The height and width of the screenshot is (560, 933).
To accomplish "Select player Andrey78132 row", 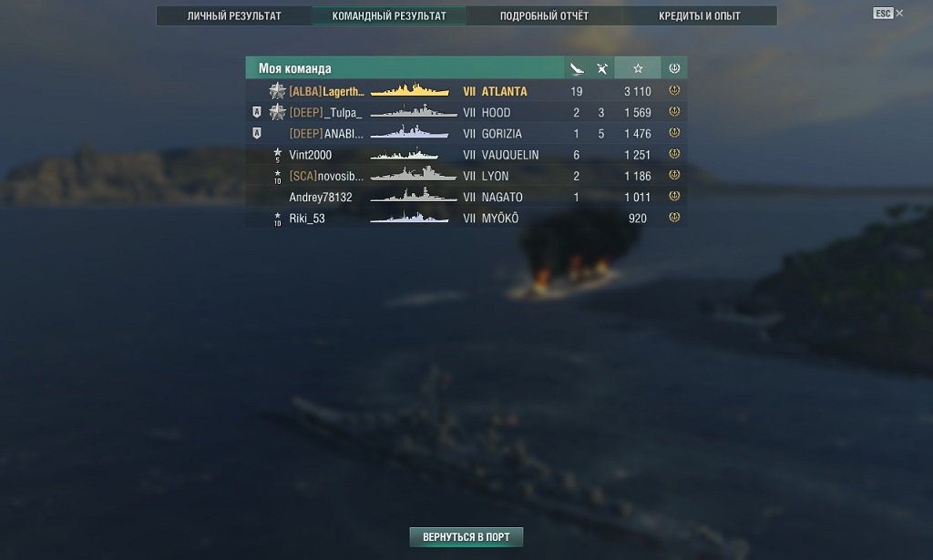I will [x=466, y=197].
